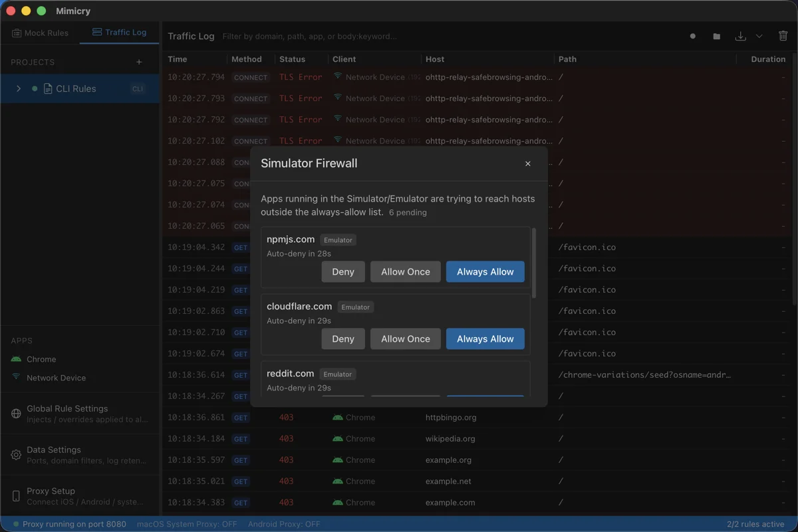Click Chrome icon in httpbingo.org row
Viewport: 798px width, 532px height.
tap(338, 418)
